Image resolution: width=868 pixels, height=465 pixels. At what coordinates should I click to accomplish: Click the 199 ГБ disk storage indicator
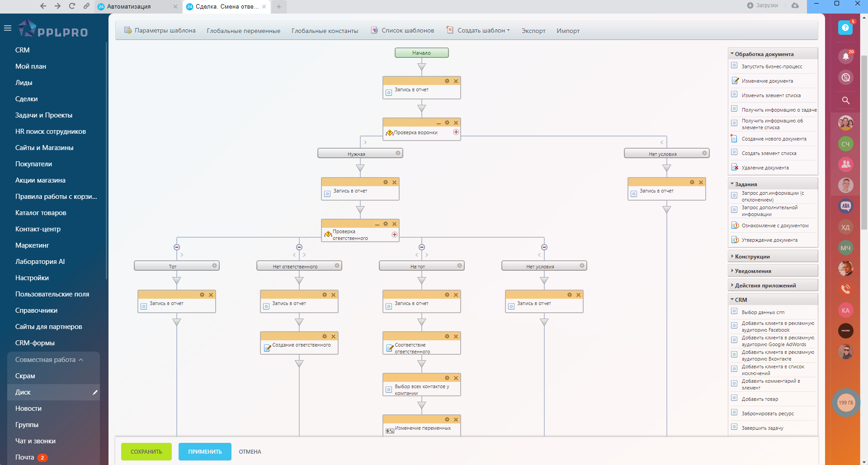(x=845, y=403)
